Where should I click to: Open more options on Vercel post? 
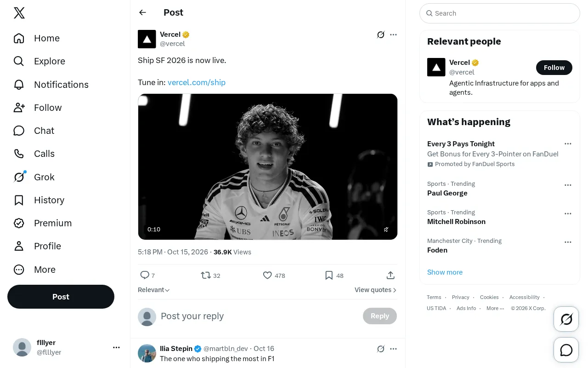393,34
